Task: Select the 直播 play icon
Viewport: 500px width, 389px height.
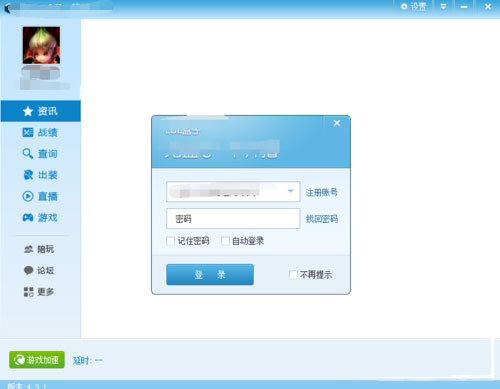Action: (x=28, y=196)
